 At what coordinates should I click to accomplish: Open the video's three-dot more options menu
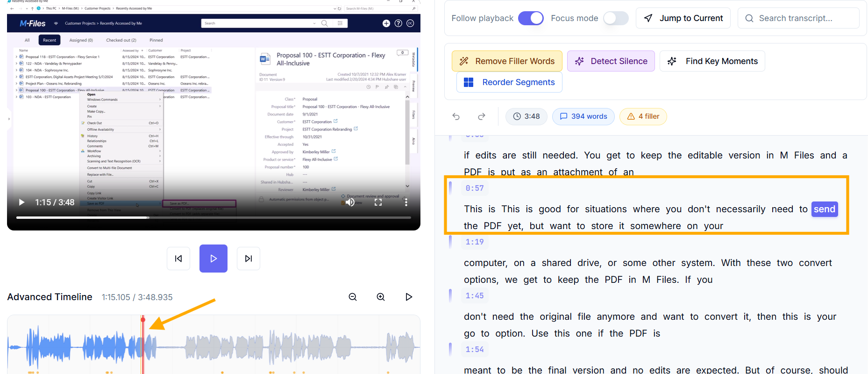(x=406, y=202)
